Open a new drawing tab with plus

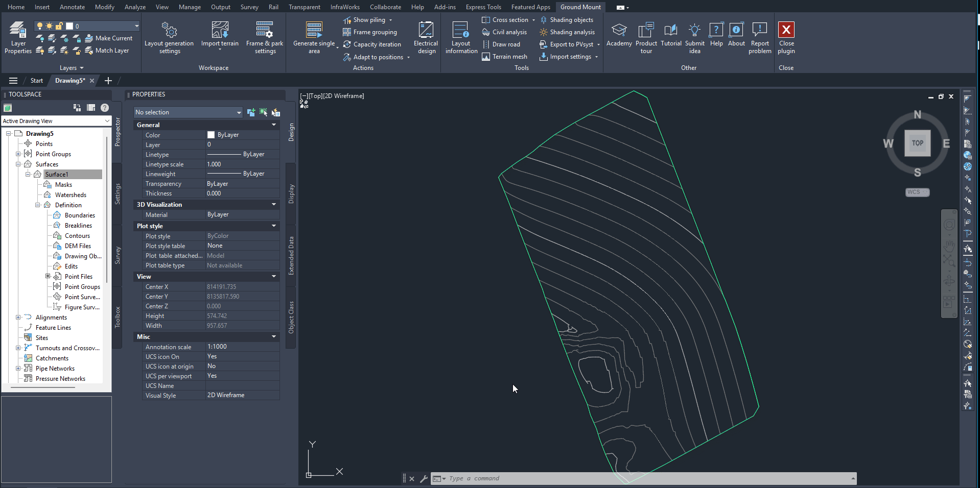[108, 81]
